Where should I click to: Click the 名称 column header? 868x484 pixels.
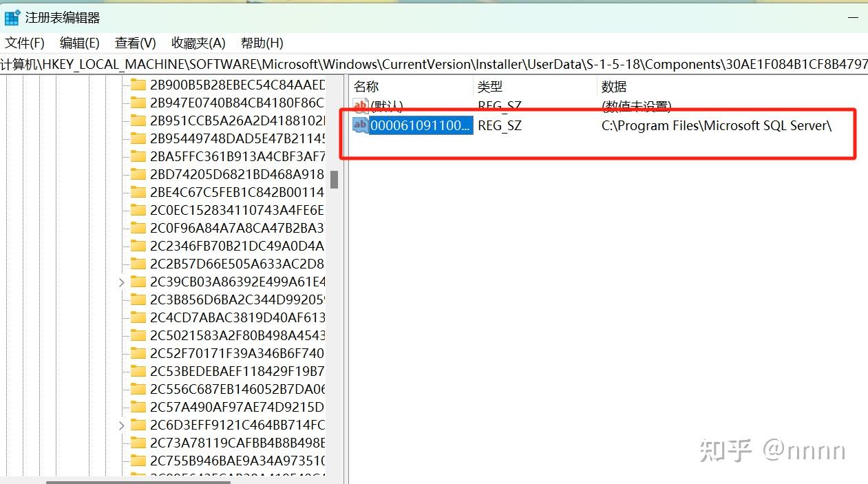[x=366, y=86]
